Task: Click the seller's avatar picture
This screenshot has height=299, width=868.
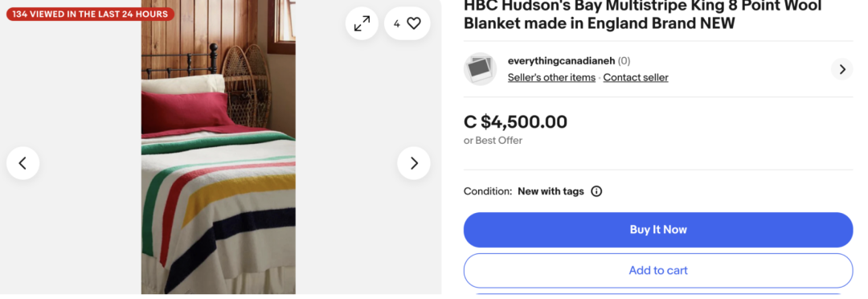Action: (x=480, y=69)
